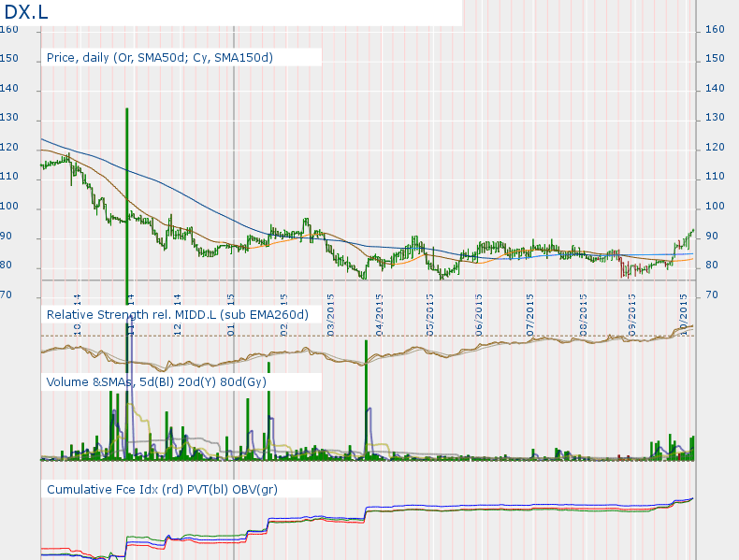The width and height of the screenshot is (739, 560).
Task: Click the 03/2015 date label
Action: coord(330,315)
